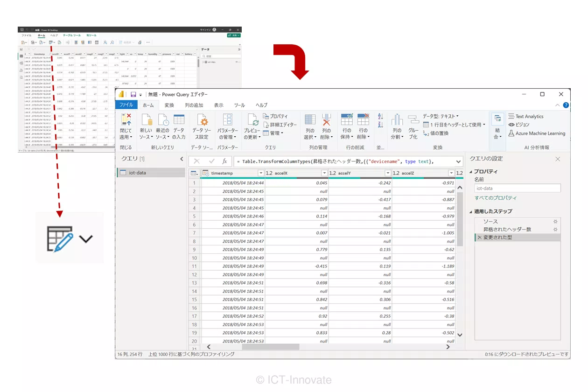Viewport: 588px width, 392px height.
Task: Switch to the 表示 ribbon tab
Action: coord(218,105)
